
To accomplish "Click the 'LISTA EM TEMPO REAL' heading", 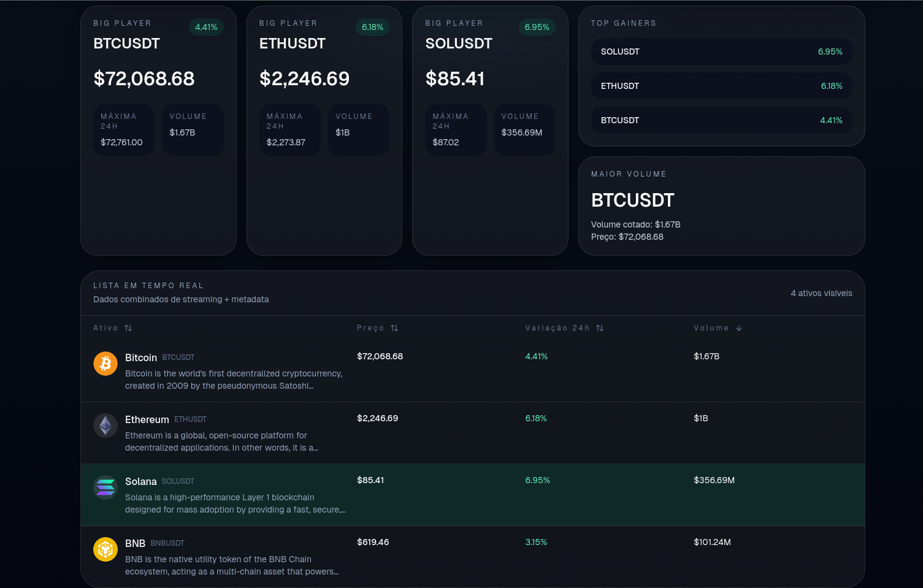I will tap(148, 286).
